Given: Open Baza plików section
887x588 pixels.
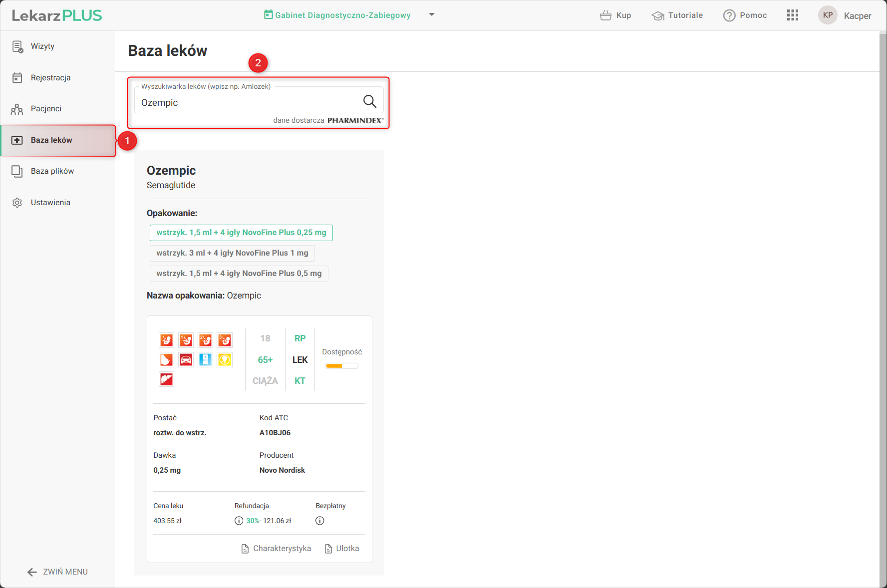Looking at the screenshot, I should tap(58, 171).
